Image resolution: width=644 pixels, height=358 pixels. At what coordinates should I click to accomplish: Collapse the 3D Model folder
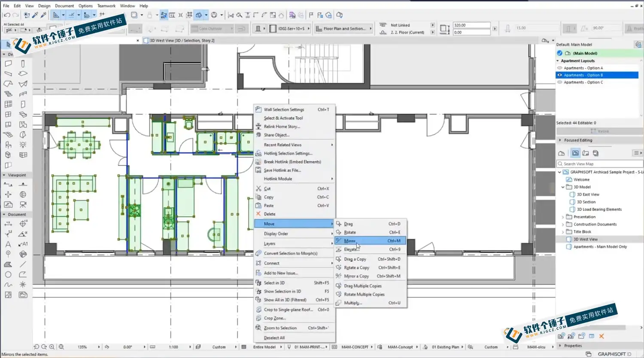click(563, 187)
